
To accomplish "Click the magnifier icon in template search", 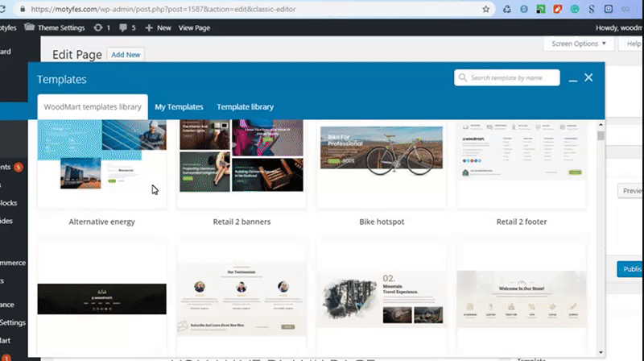I will 463,77.
